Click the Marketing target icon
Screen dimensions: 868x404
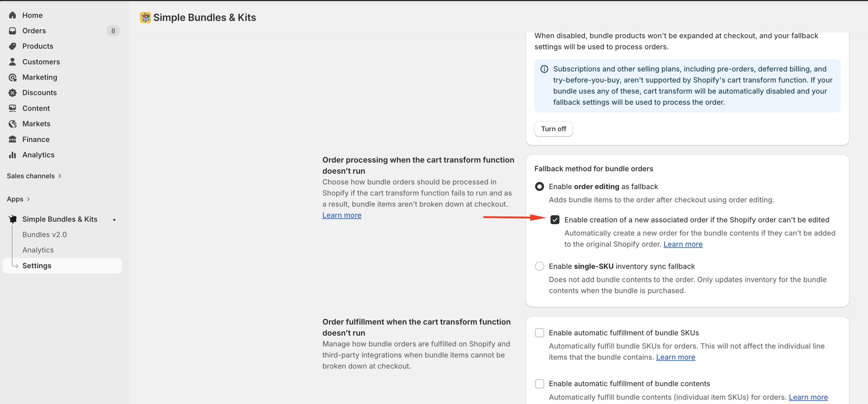click(12, 77)
